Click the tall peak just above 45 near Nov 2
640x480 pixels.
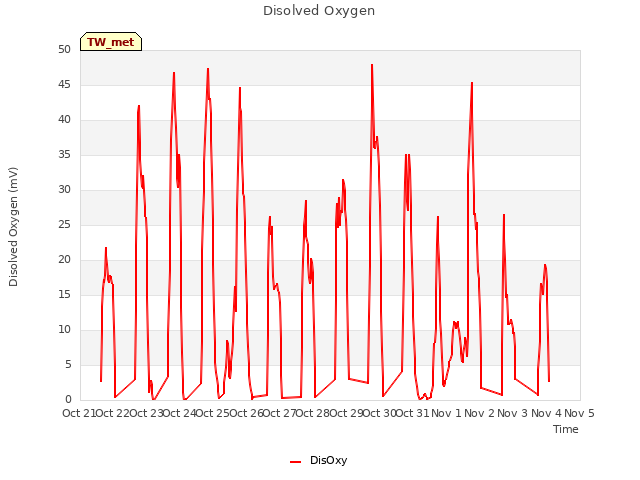[472, 83]
